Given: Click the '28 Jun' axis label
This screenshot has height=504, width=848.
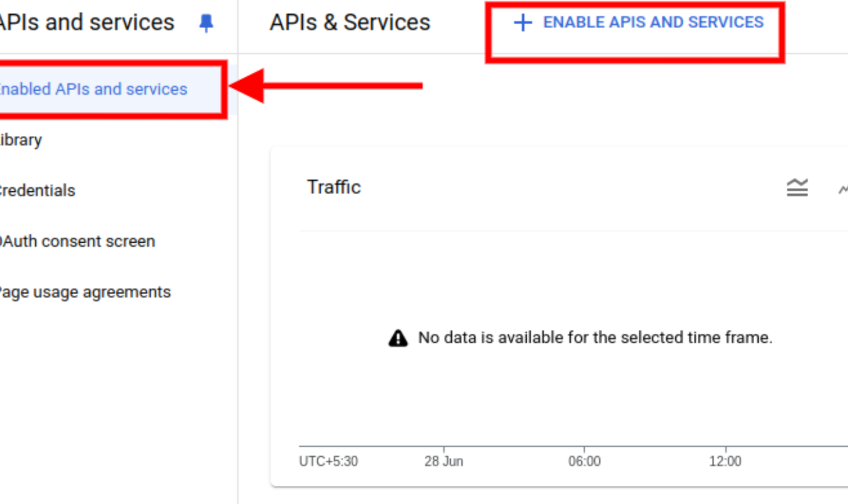Looking at the screenshot, I should [x=444, y=461].
